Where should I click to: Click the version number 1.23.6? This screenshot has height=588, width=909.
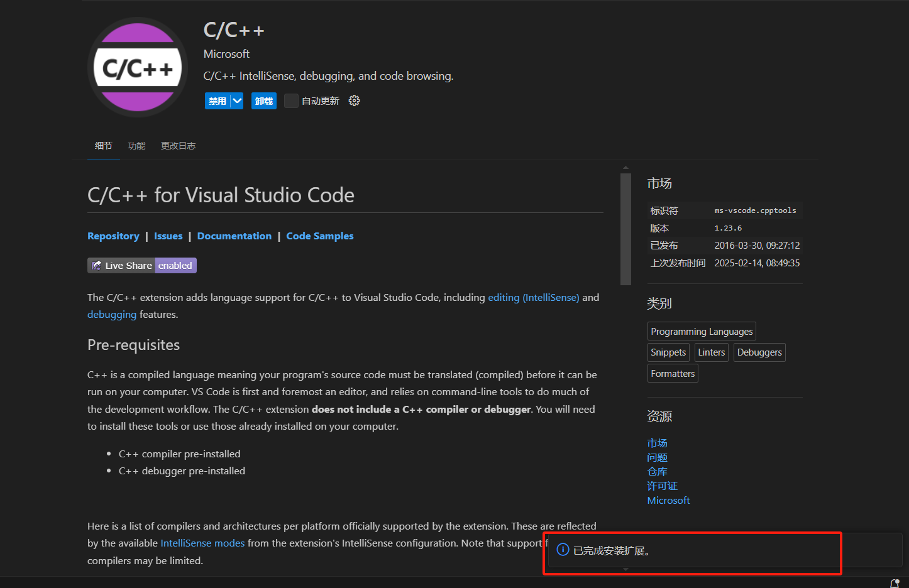728,228
